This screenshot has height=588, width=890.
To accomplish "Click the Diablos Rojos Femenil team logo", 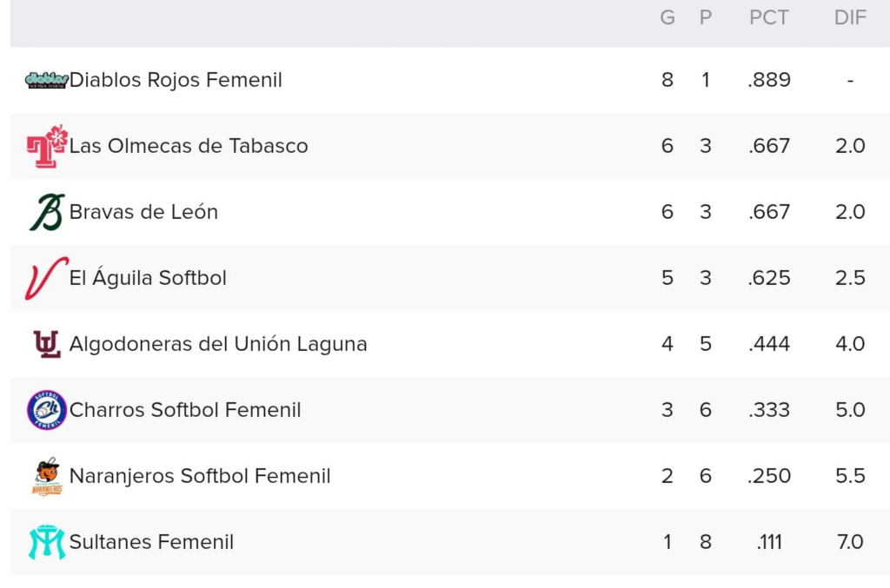I will [x=46, y=80].
